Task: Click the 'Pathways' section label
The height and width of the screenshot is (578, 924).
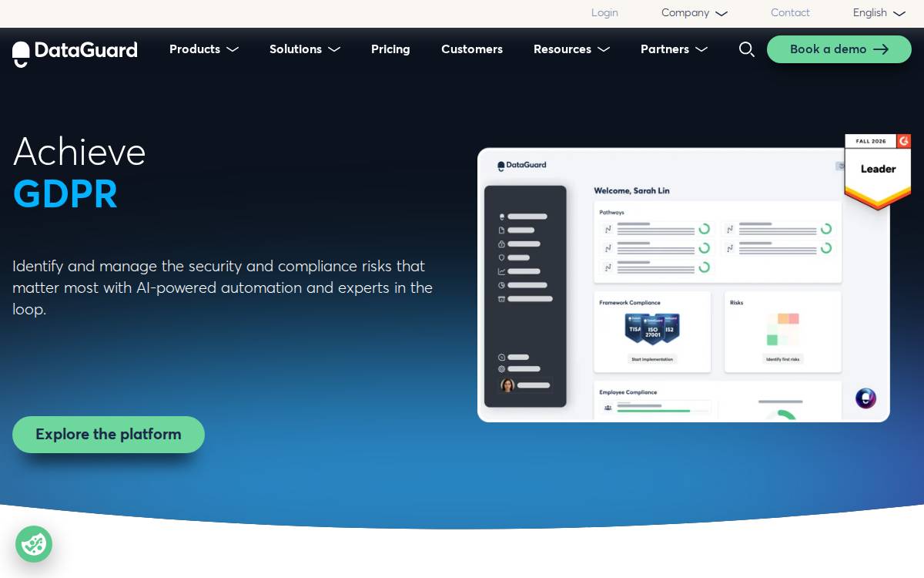Action: coord(611,212)
